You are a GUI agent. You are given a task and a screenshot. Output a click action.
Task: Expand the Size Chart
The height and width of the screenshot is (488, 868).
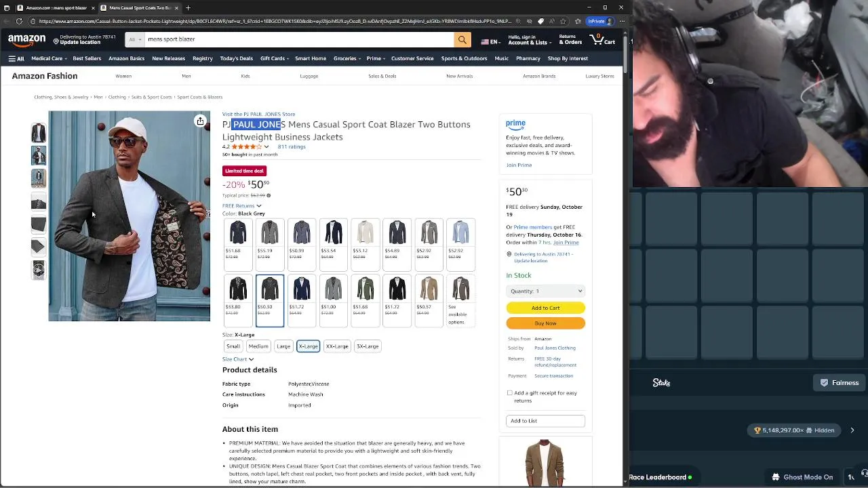click(238, 359)
